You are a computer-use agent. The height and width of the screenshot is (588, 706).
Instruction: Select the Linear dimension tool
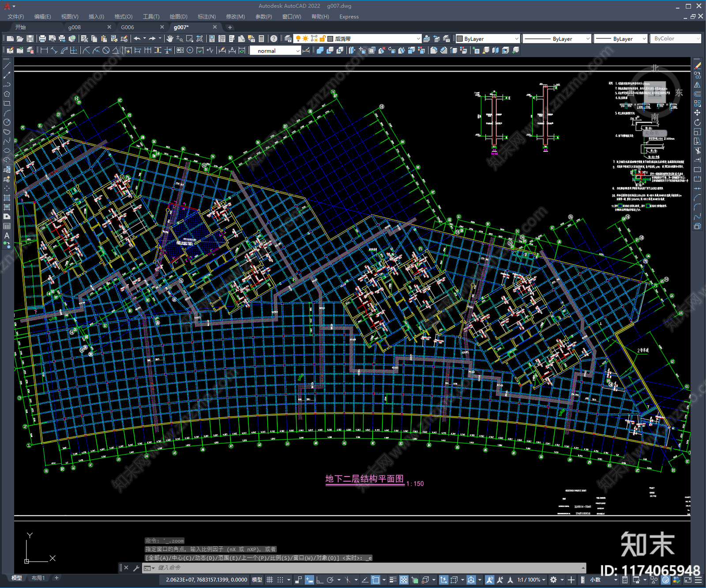pos(44,50)
